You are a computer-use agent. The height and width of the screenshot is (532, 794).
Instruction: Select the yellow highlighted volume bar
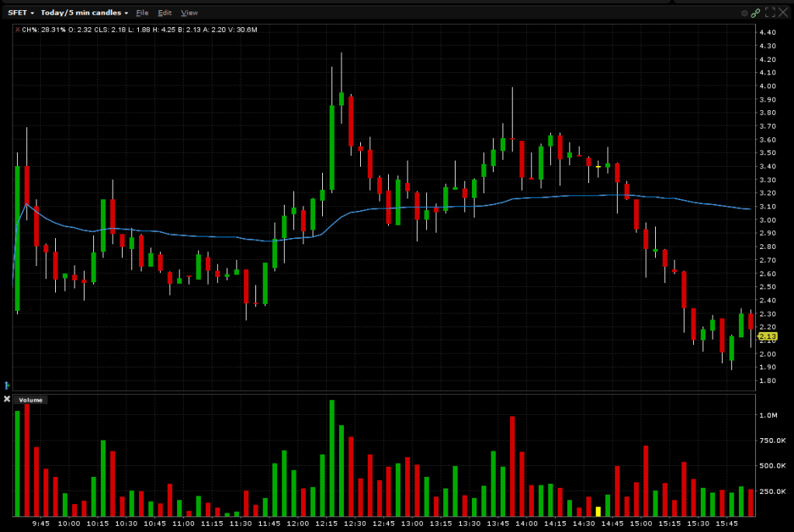tap(598, 512)
